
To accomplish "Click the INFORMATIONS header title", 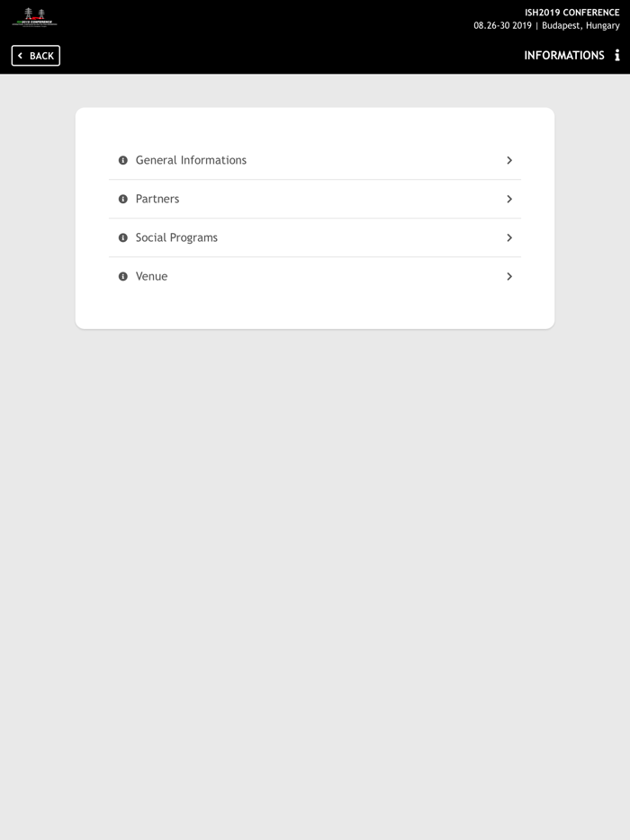I will pyautogui.click(x=564, y=56).
